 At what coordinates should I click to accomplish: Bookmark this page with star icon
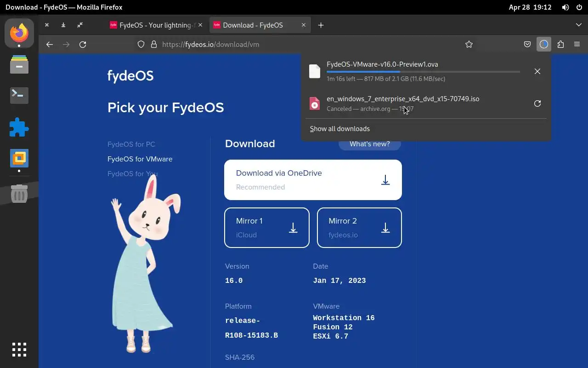(469, 45)
